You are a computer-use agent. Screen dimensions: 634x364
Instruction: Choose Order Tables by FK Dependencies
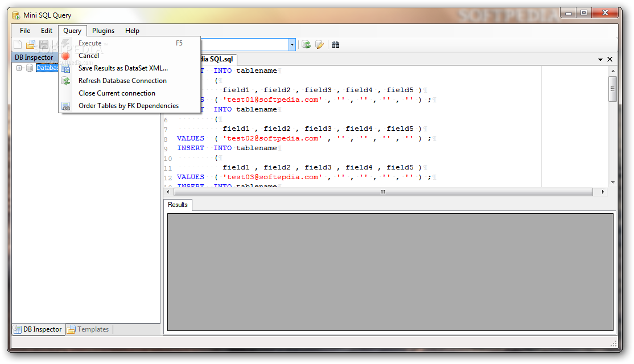tap(129, 106)
